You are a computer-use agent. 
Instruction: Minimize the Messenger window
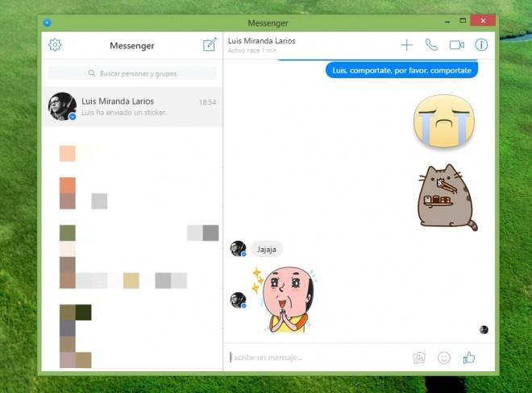tap(447, 22)
